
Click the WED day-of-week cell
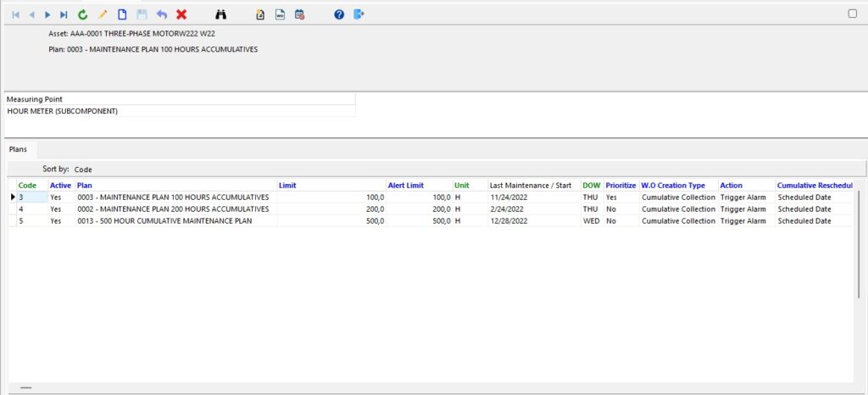tap(591, 220)
